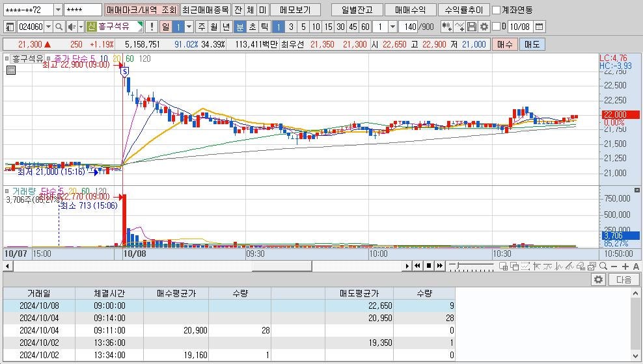Click the exclamation mark info button
Screen dimensions: 643x364
point(152,27)
